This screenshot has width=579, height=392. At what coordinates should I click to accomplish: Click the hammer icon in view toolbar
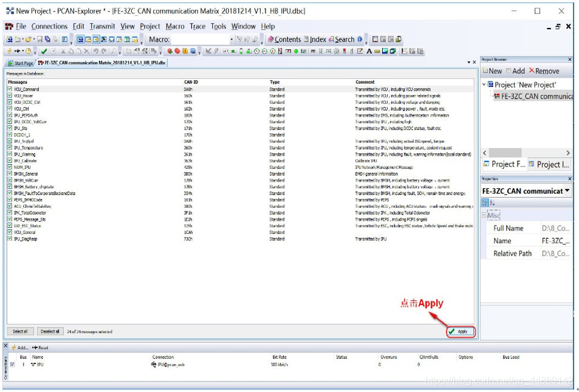(x=104, y=39)
